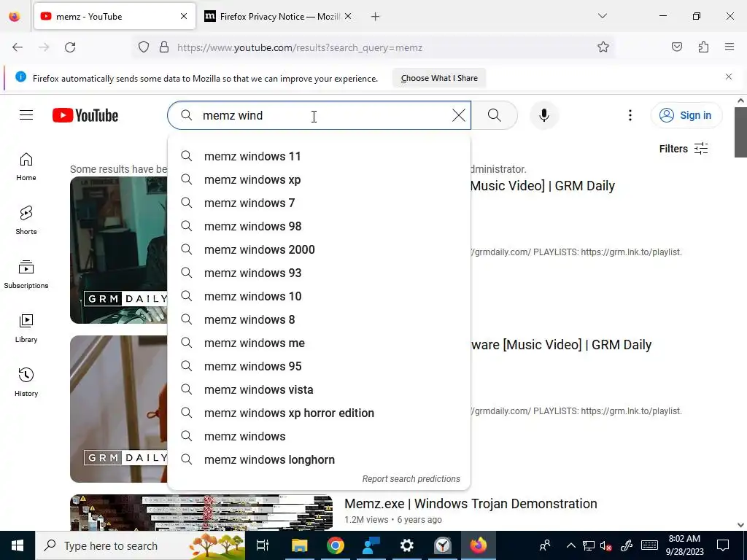The image size is (747, 560).
Task: Open Firefox tracking protection shield icon
Action: tap(144, 47)
